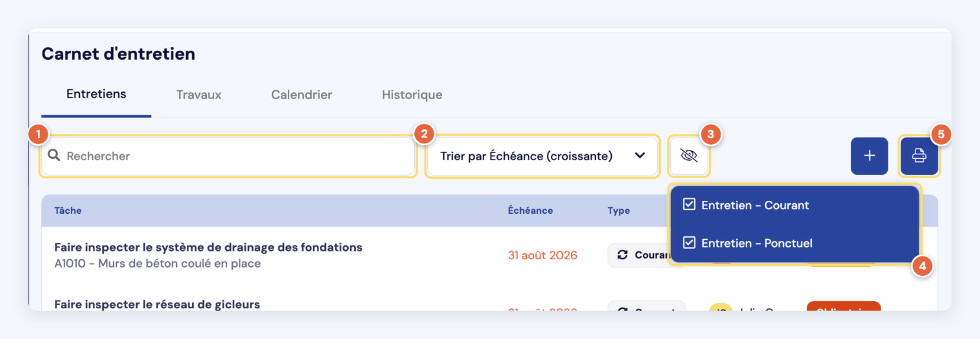Click the chevron arrow of sort dropdown

(x=640, y=155)
